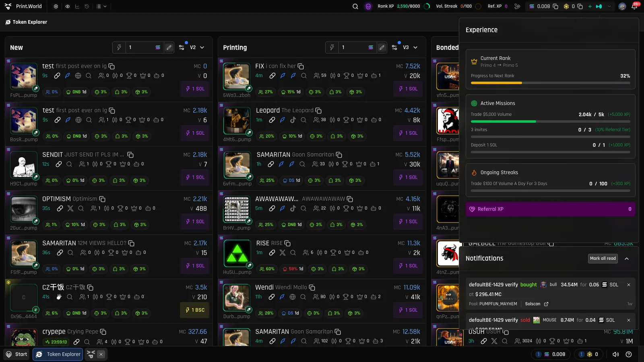Edit the quick-buy amount in New column

169,47
